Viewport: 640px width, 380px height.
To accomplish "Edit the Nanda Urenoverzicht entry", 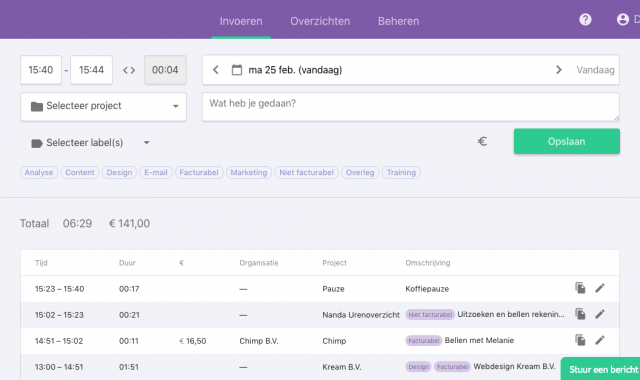I will pyautogui.click(x=600, y=314).
